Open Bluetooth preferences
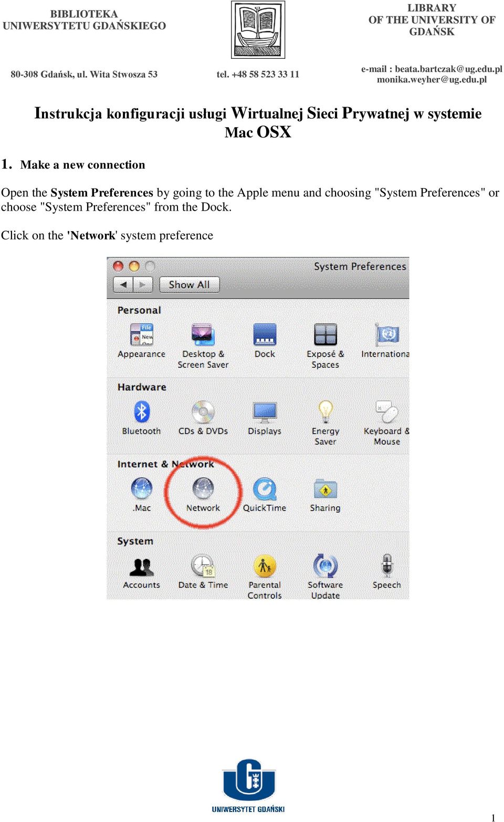The image size is (504, 822). click(141, 418)
